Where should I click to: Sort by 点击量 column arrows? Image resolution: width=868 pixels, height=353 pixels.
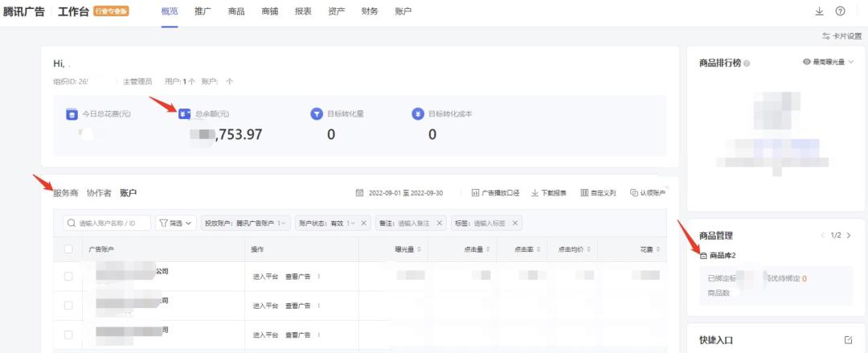click(x=488, y=250)
